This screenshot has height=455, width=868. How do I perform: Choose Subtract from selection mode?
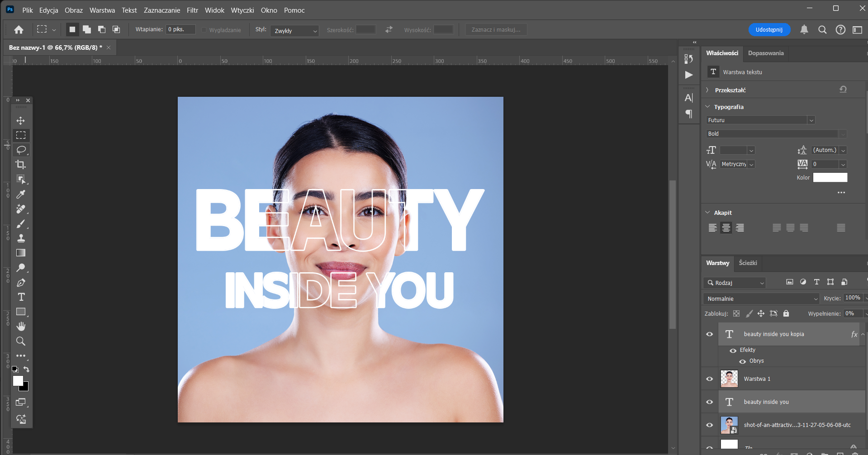[x=102, y=29]
